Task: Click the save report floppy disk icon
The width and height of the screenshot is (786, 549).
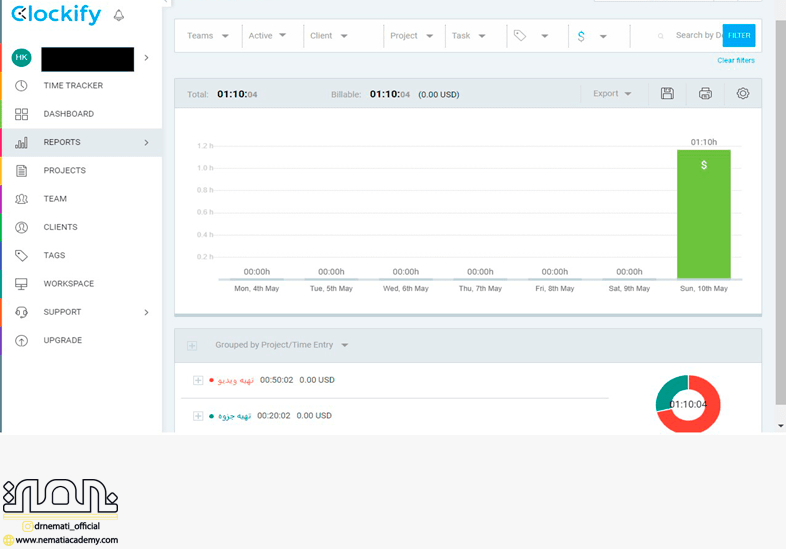Action: coord(667,94)
